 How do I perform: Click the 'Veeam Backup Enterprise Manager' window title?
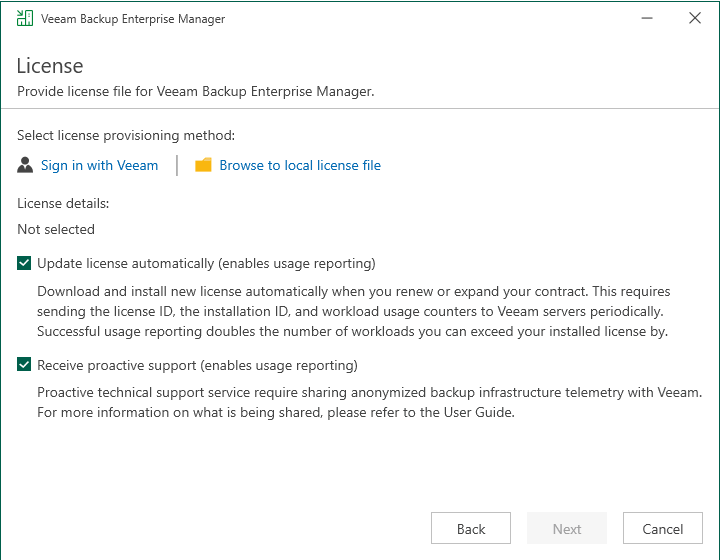(133, 19)
